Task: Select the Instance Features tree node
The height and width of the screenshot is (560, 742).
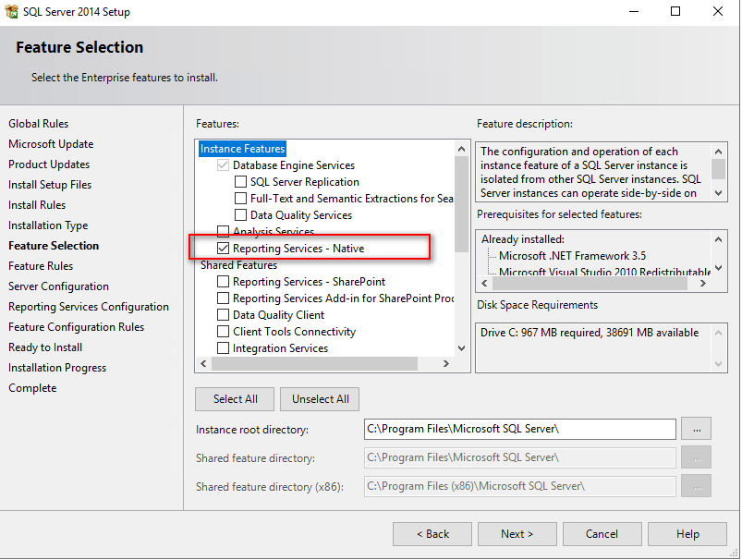Action: click(243, 149)
